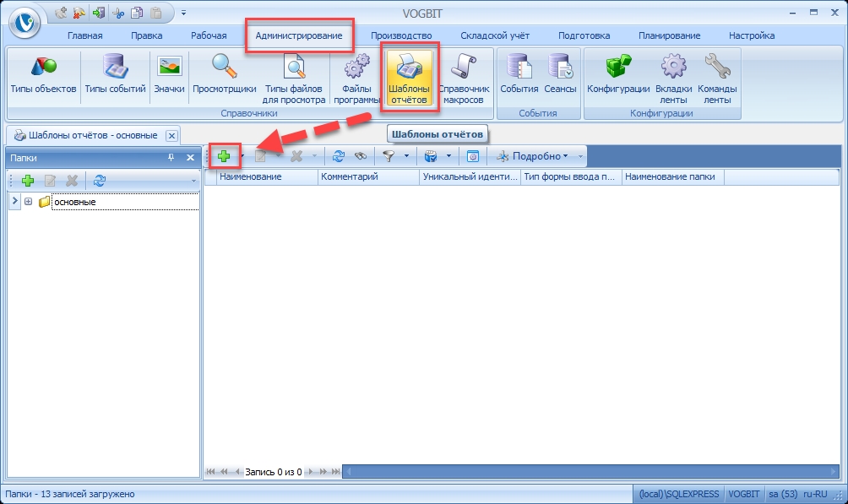Open the filter funnel dropdown arrow
The width and height of the screenshot is (848, 504).
(406, 156)
